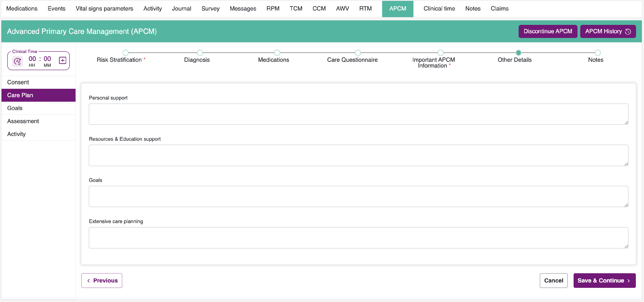Switch to the Clinical time tab
This screenshot has width=644, height=302.
[439, 9]
